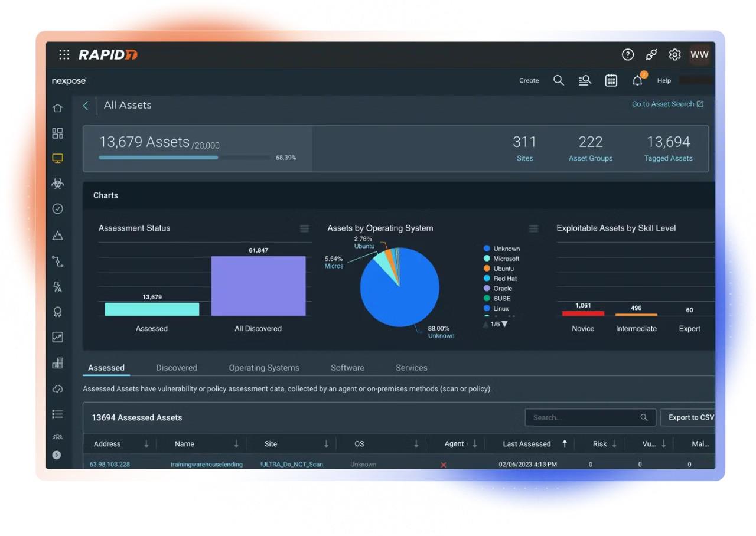Viewport: 756px width, 536px height.
Task: Open the calendar icon in top bar
Action: [x=611, y=81]
